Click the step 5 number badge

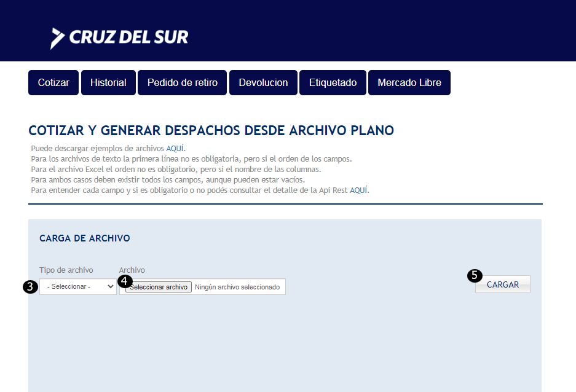[475, 275]
